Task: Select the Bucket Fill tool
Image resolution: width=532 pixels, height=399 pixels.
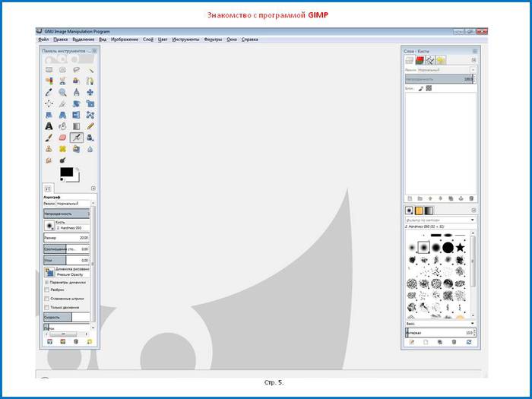Action: click(62, 126)
